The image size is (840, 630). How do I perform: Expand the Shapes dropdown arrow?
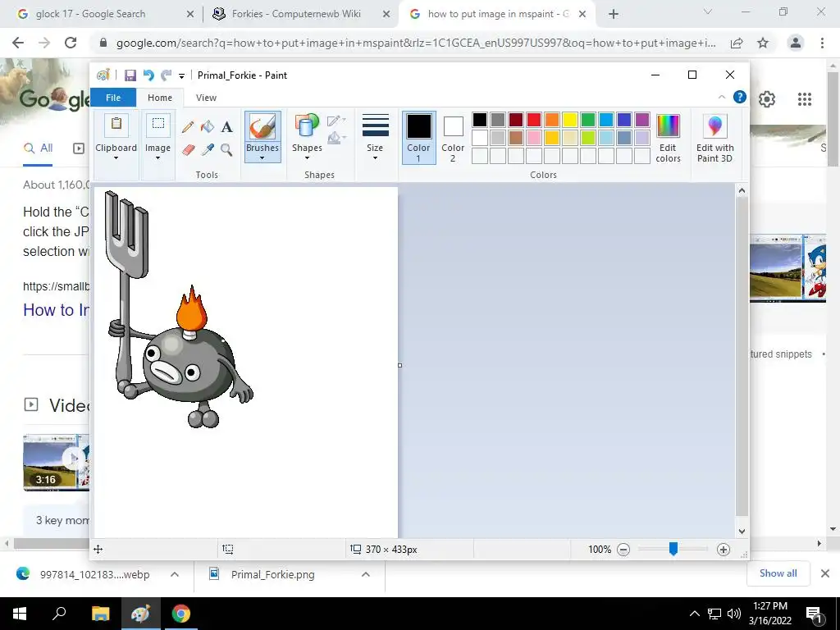307,158
